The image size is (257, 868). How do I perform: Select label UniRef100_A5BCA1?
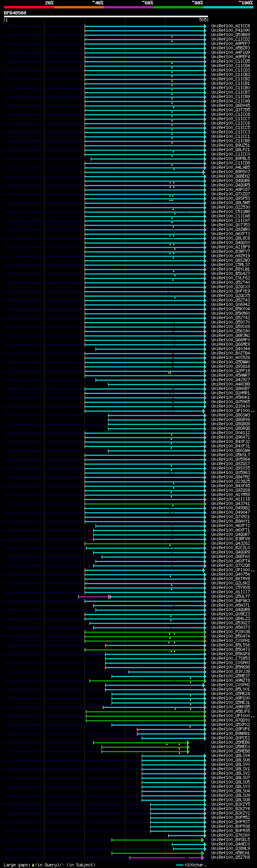[230, 853]
